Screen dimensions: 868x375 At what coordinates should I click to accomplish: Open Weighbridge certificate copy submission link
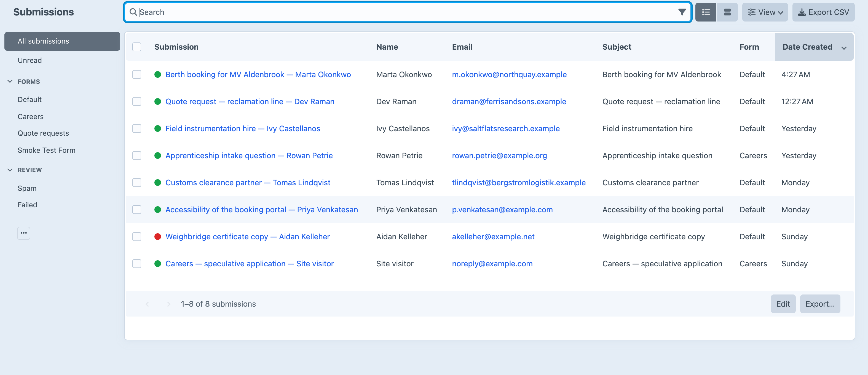pos(247,237)
